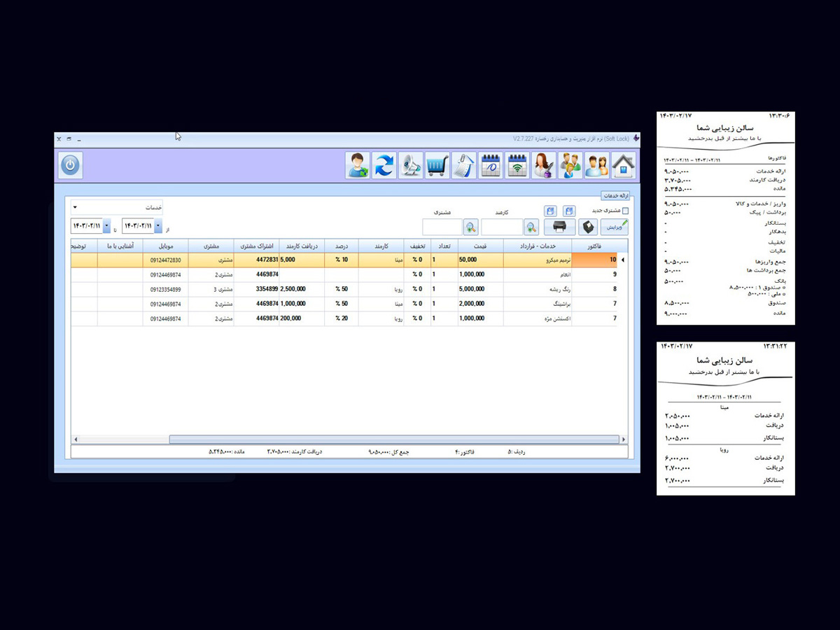The width and height of the screenshot is (840, 630).
Task: Click the right save-disk icon above the printers
Action: tap(569, 211)
